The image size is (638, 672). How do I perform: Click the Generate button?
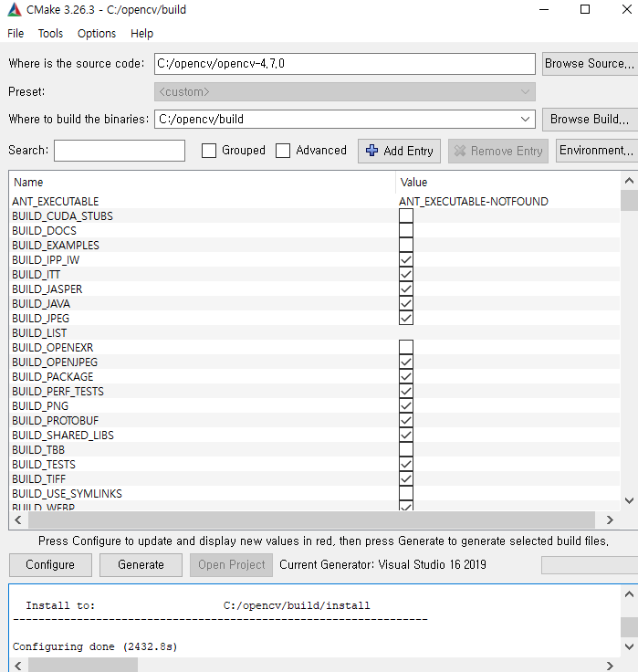click(141, 565)
